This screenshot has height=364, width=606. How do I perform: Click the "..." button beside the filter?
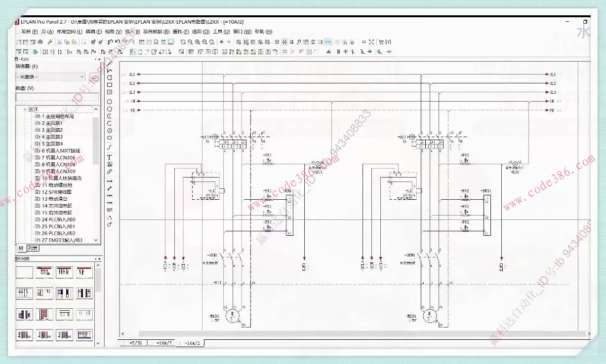pos(94,77)
